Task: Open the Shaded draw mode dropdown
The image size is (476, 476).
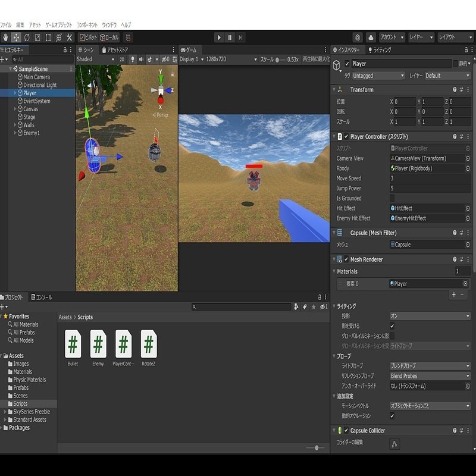Action: pos(95,59)
